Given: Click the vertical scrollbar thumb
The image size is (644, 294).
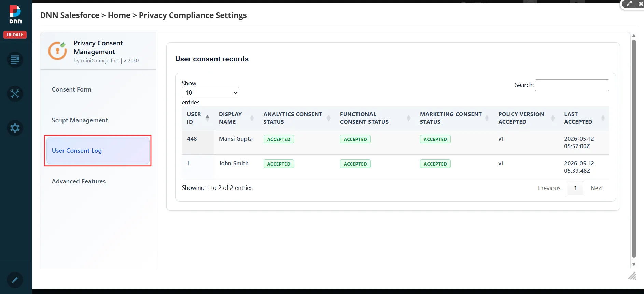Looking at the screenshot, I should [634, 149].
